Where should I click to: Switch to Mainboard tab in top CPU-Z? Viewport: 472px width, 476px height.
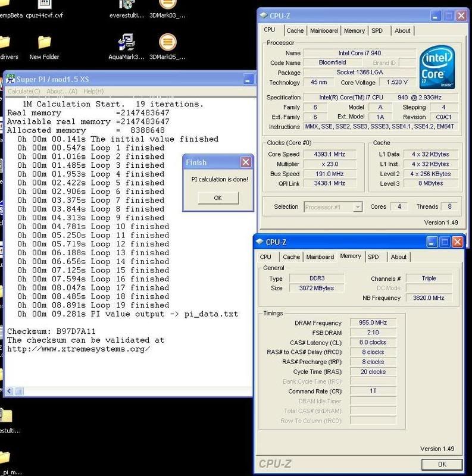point(324,31)
